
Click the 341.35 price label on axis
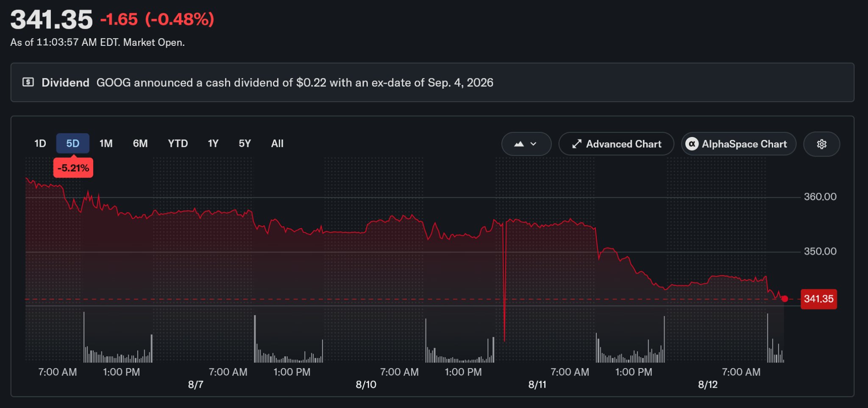tap(819, 299)
